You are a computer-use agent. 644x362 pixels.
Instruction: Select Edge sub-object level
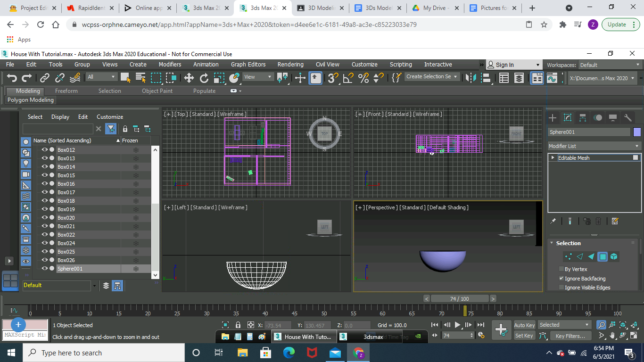(x=579, y=256)
